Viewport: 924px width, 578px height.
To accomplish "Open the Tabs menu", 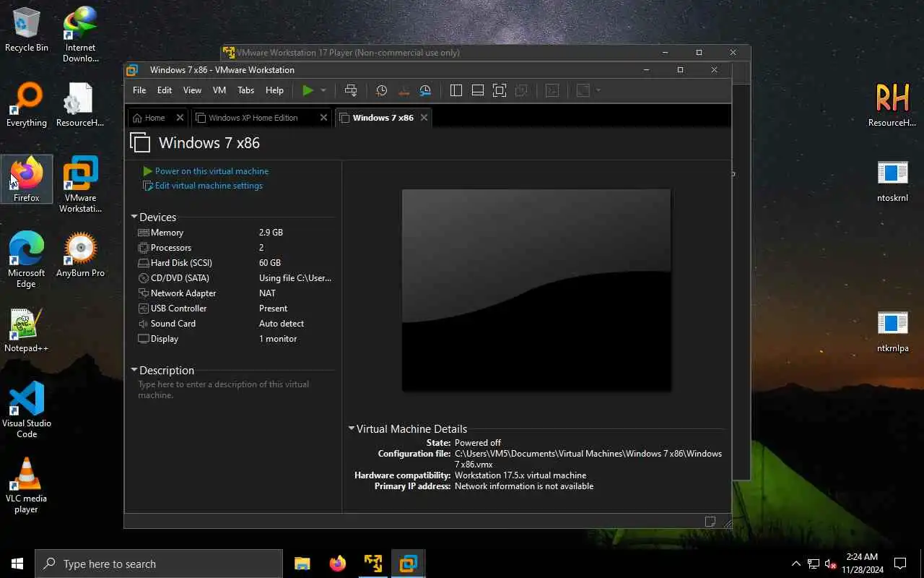I will click(x=246, y=90).
